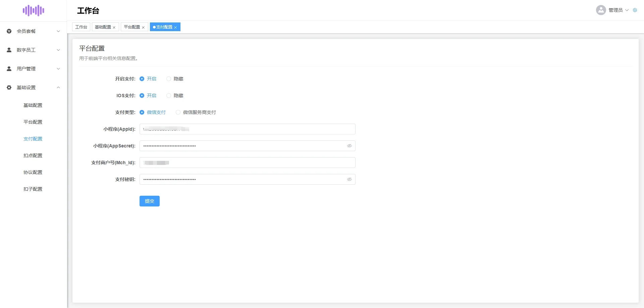Image resolution: width=644 pixels, height=308 pixels.
Task: Click the 管理员 user avatar icon
Action: click(601, 10)
